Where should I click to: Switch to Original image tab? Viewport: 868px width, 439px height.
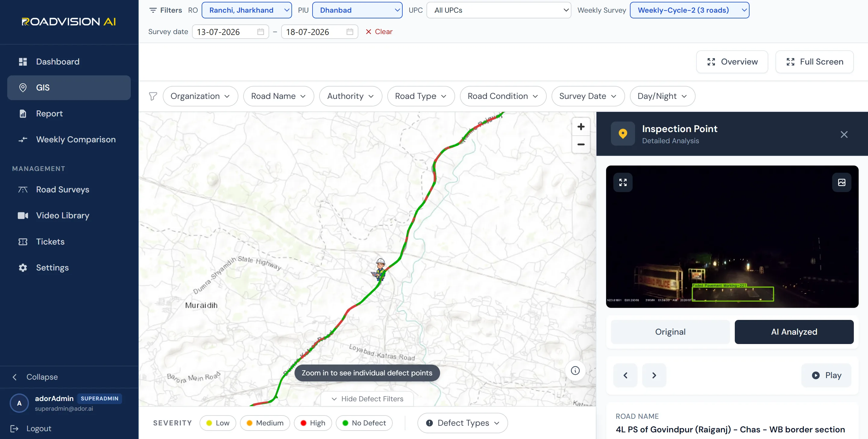pyautogui.click(x=670, y=332)
